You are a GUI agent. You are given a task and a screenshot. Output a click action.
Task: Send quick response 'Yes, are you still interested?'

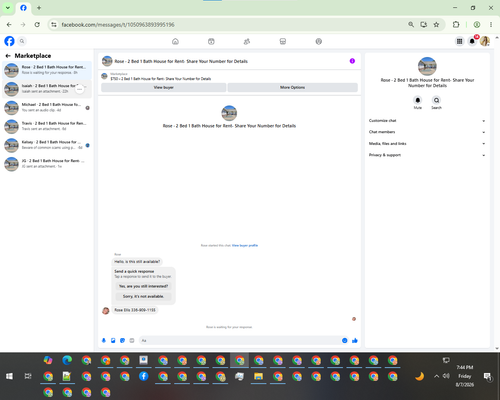144,286
